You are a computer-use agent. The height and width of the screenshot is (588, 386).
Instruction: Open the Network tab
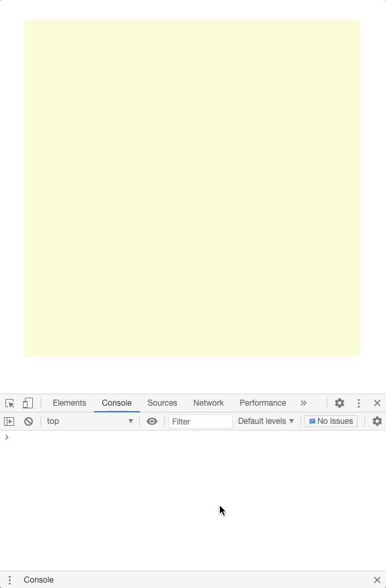tap(208, 403)
